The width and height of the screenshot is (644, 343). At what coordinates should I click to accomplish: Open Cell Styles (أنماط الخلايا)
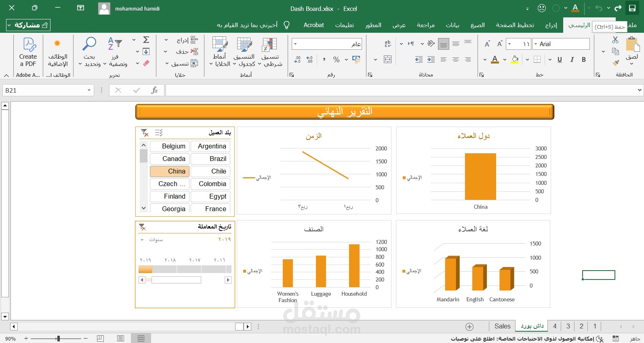click(x=220, y=53)
